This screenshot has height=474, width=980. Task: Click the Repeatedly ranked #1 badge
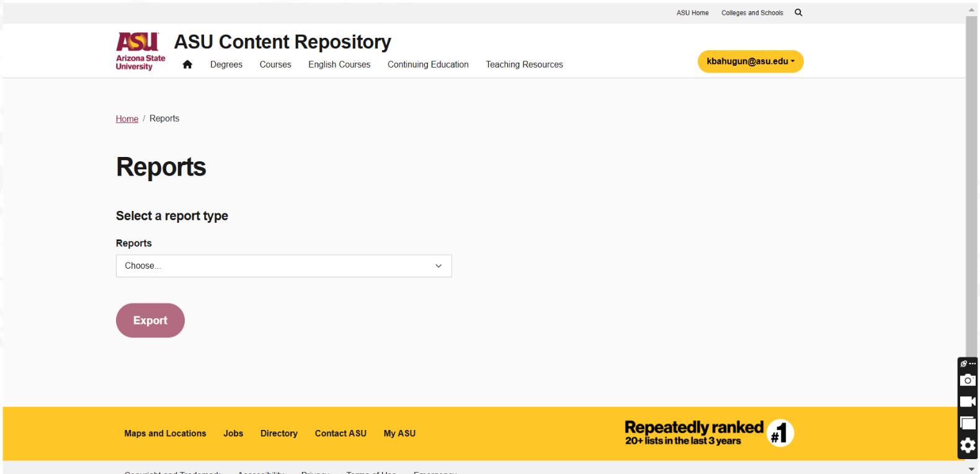709,432
